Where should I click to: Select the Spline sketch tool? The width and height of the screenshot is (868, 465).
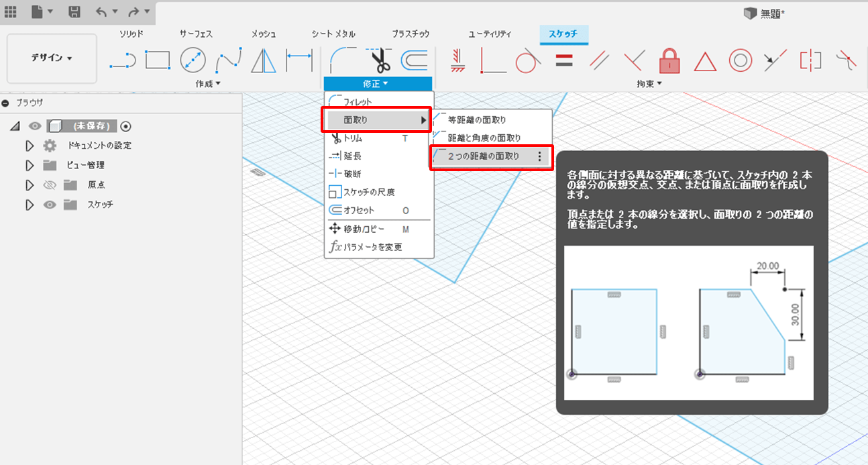[x=229, y=61]
